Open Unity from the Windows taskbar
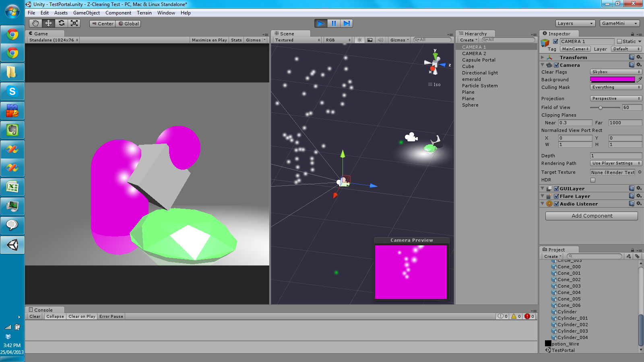Screen dimensions: 644x362 12,245
